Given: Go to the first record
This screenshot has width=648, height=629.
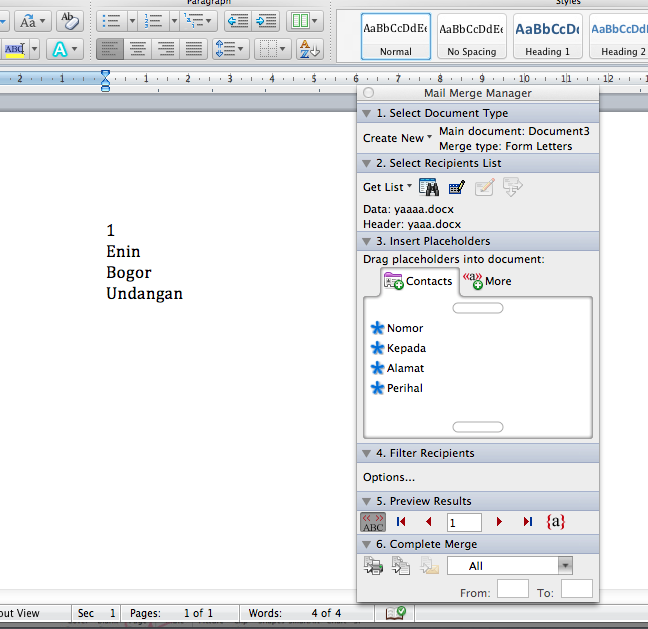Looking at the screenshot, I should (401, 522).
